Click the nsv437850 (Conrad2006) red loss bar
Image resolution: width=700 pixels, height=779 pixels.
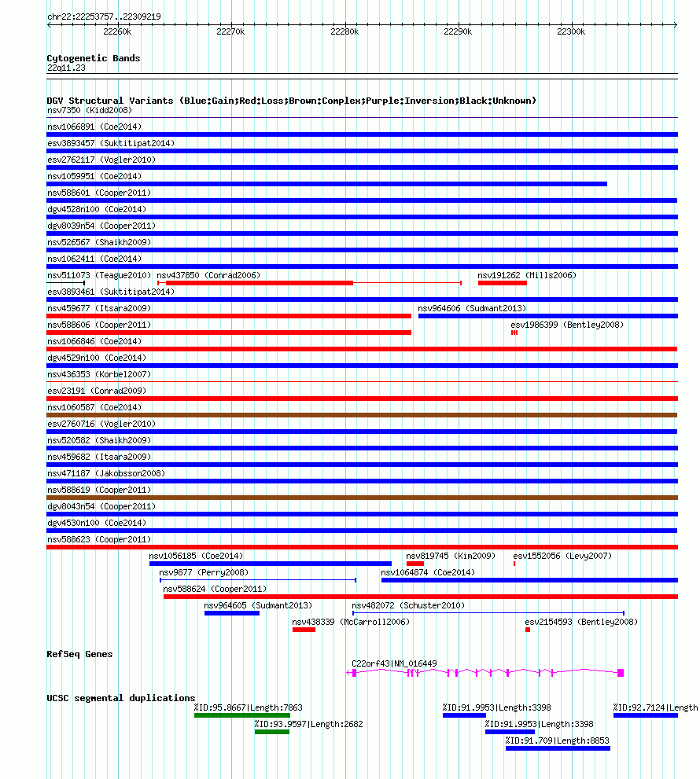260,283
